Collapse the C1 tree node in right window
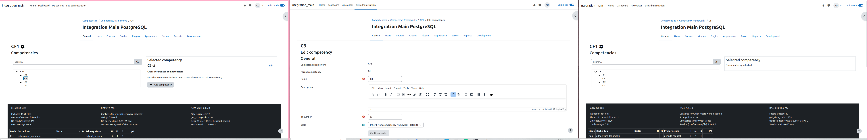This screenshot has height=140, width=868. pos(599,75)
